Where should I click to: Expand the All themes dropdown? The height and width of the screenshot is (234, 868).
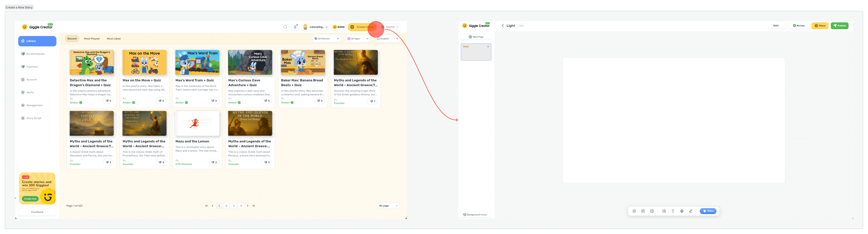click(x=327, y=39)
